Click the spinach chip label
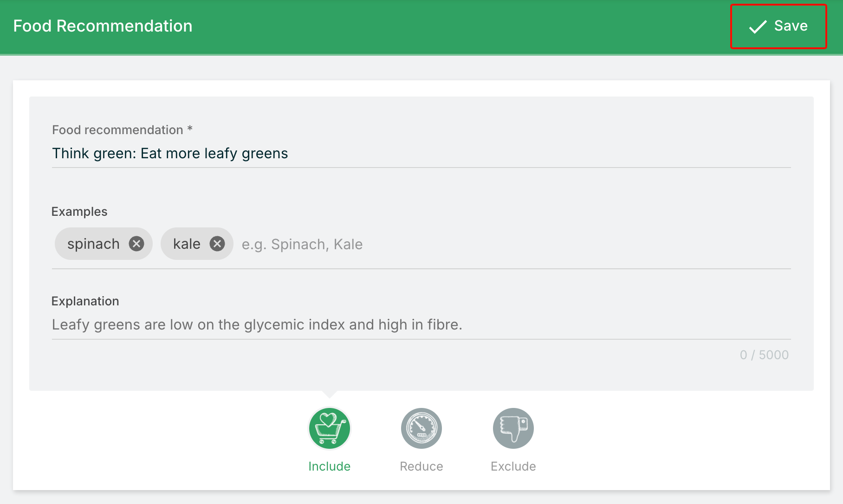The image size is (843, 504). (x=93, y=244)
